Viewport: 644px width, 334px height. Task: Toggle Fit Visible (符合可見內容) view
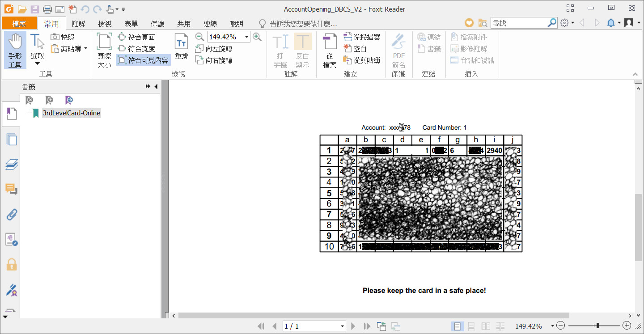coord(143,60)
